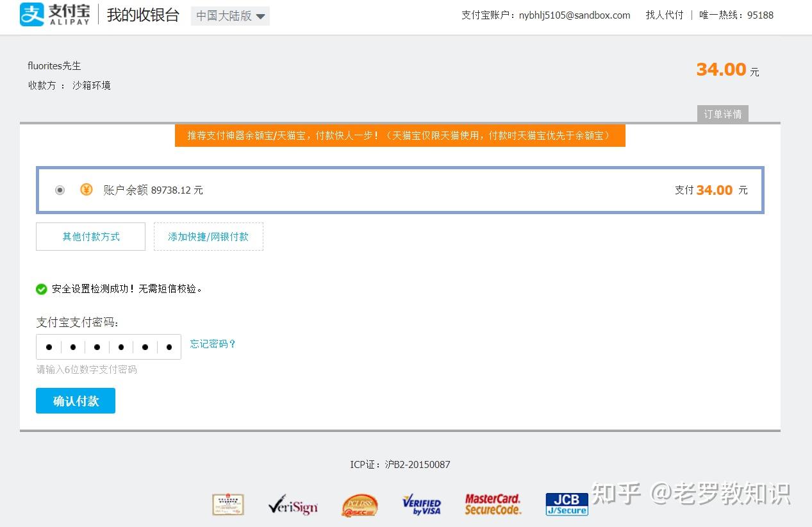Screen dimensions: 812x527
Task: Click the framed certificate badge in the footer
Action: [228, 505]
